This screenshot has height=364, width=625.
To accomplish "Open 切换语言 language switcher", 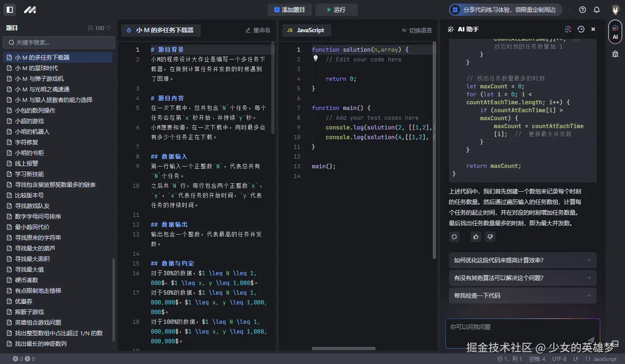I will (417, 30).
